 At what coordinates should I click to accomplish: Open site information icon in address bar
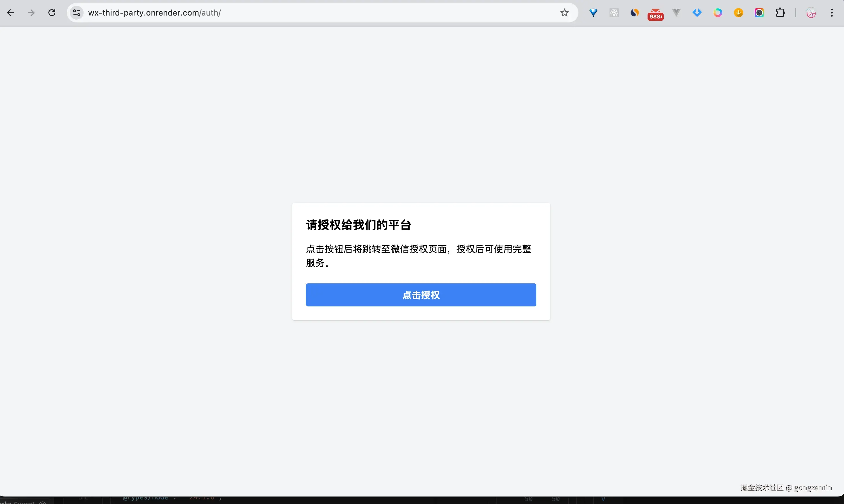[77, 13]
